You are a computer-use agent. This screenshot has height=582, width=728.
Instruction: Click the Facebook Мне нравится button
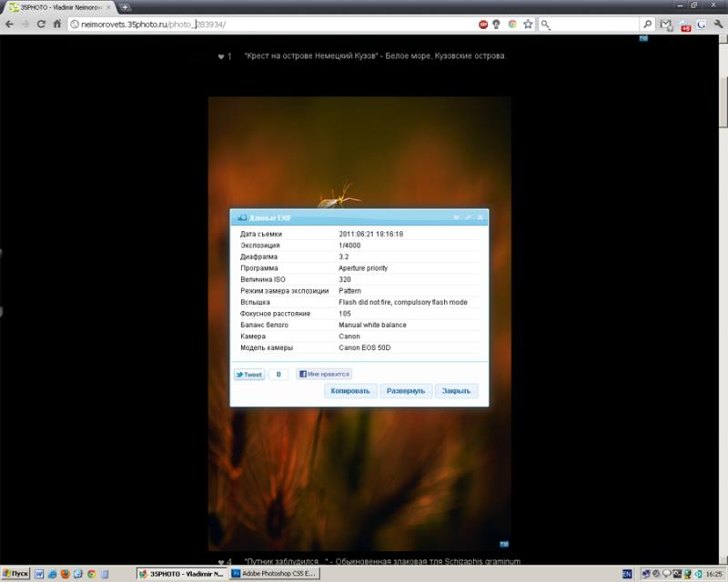point(324,374)
